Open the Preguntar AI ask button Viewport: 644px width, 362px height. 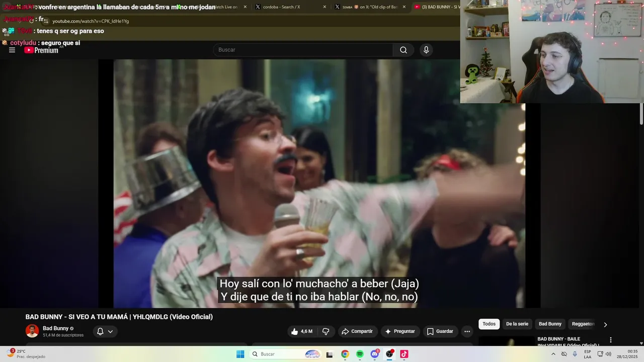coord(399,331)
